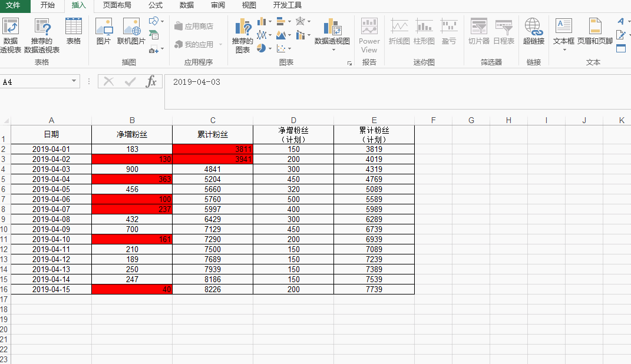This screenshot has height=364, width=631.
Task: Insert a SmartArt graphic
Action: (154, 35)
